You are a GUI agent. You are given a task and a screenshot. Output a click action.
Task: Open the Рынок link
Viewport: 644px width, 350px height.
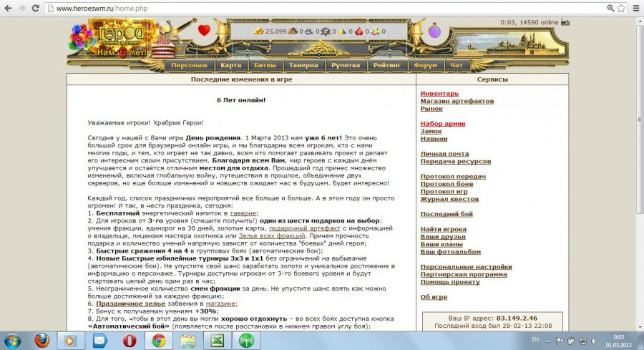point(431,109)
